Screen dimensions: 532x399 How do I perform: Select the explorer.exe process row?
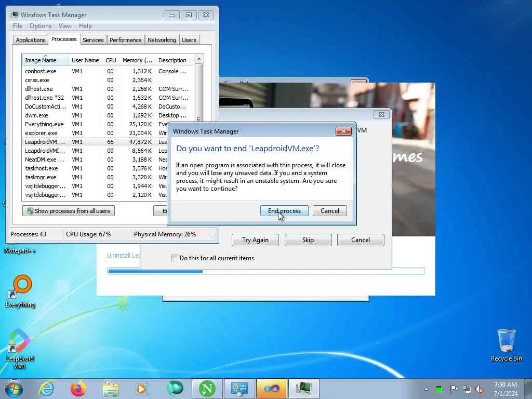(x=95, y=133)
